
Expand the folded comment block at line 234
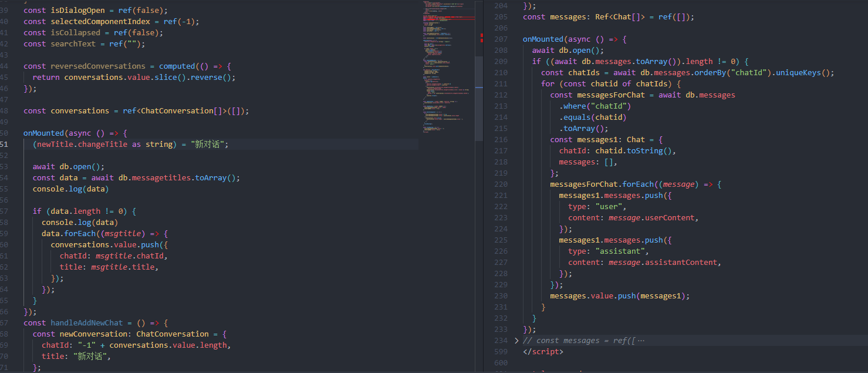click(516, 341)
